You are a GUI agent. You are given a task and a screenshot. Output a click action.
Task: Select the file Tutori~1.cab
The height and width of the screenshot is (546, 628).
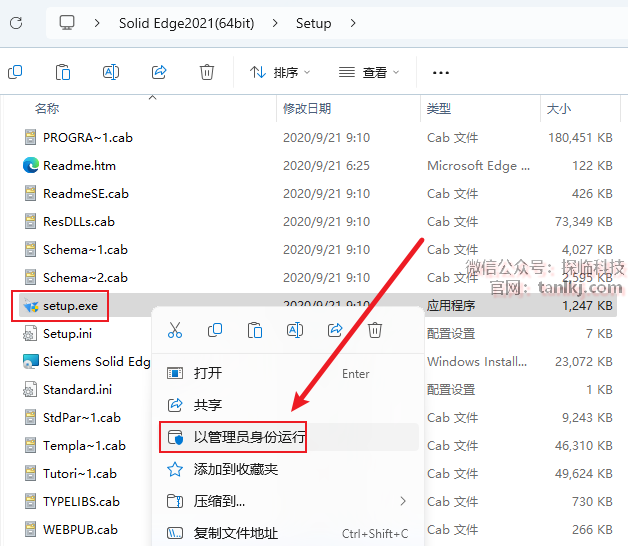[x=80, y=474]
